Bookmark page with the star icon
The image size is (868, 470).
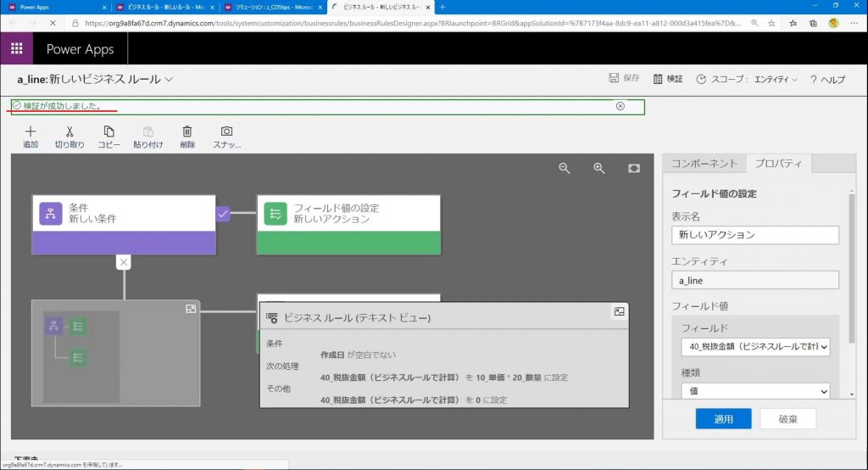(x=771, y=23)
